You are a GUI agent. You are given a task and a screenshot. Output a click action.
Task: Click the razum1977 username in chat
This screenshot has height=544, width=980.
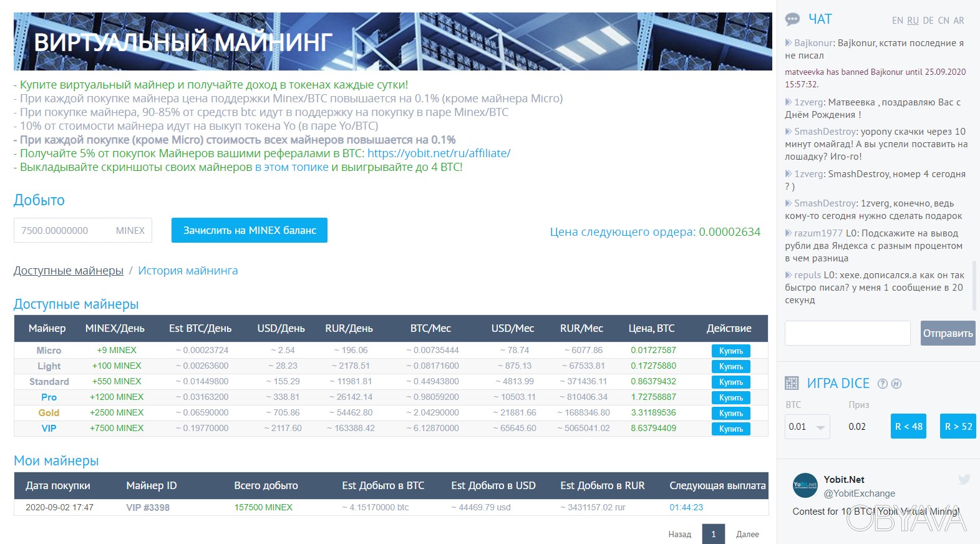818,233
